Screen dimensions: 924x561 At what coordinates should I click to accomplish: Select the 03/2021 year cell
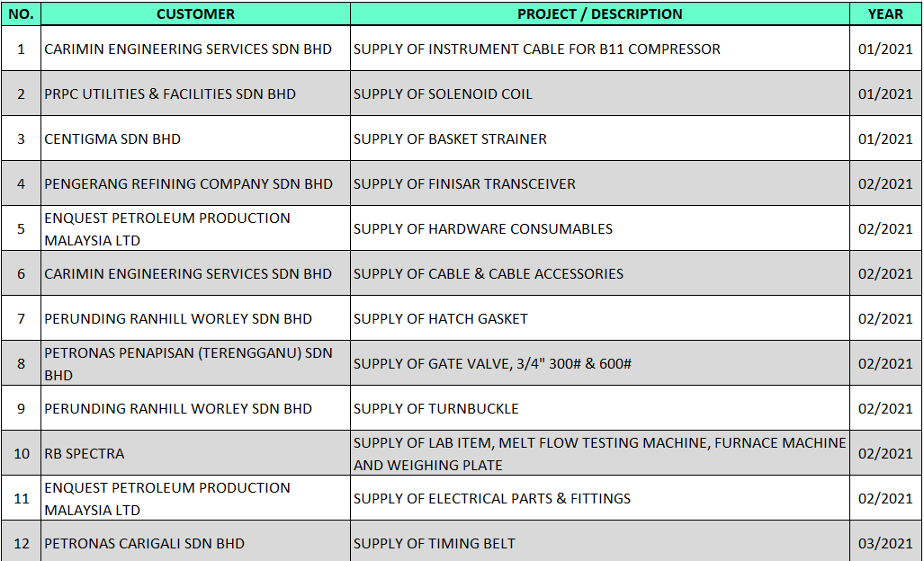click(885, 543)
